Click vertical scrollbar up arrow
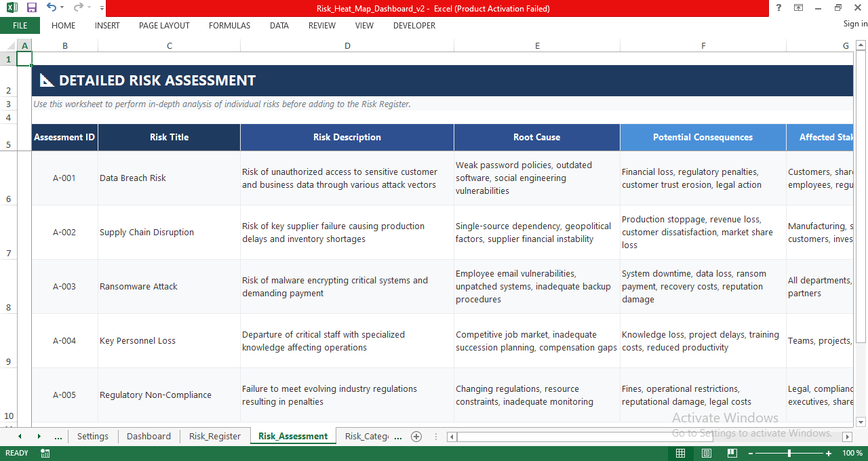The image size is (868, 461). click(x=861, y=45)
